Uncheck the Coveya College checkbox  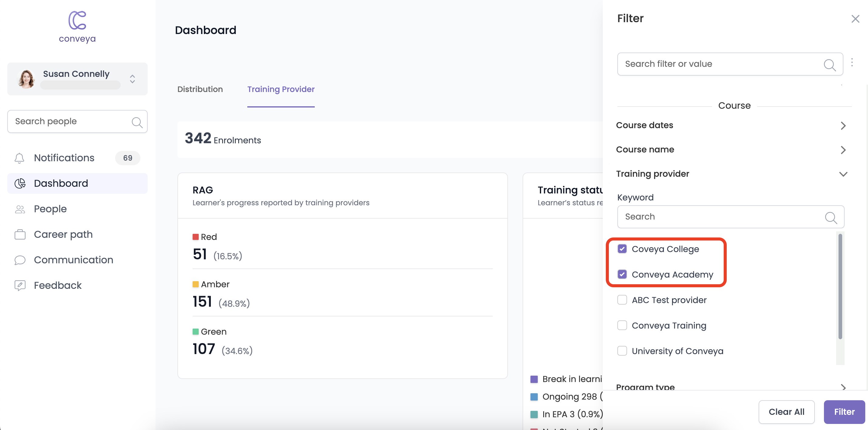(x=622, y=249)
